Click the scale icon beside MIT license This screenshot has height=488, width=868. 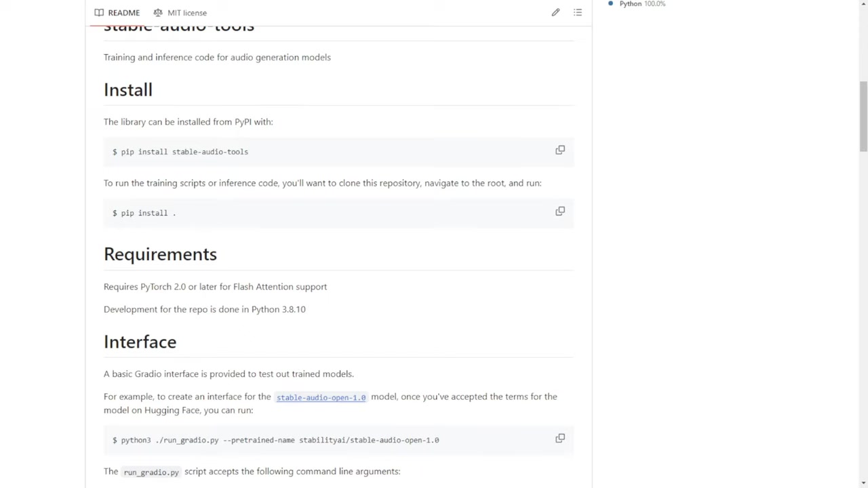[x=158, y=13]
